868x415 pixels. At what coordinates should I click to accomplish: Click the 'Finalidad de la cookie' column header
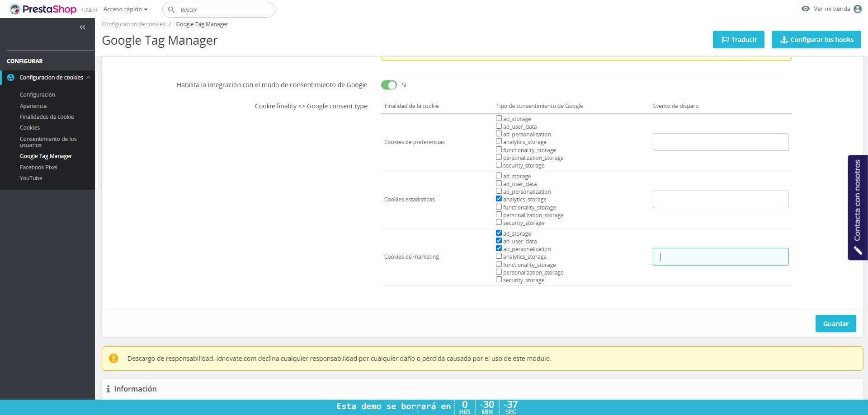coord(412,106)
